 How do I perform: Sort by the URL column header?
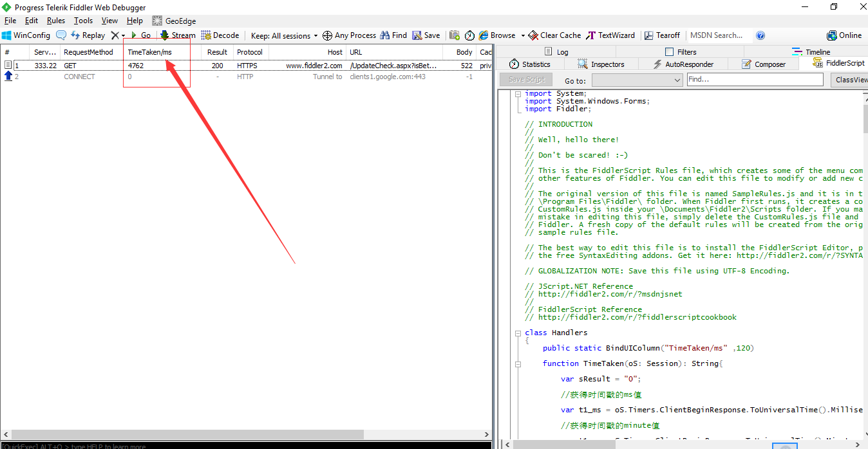point(394,52)
